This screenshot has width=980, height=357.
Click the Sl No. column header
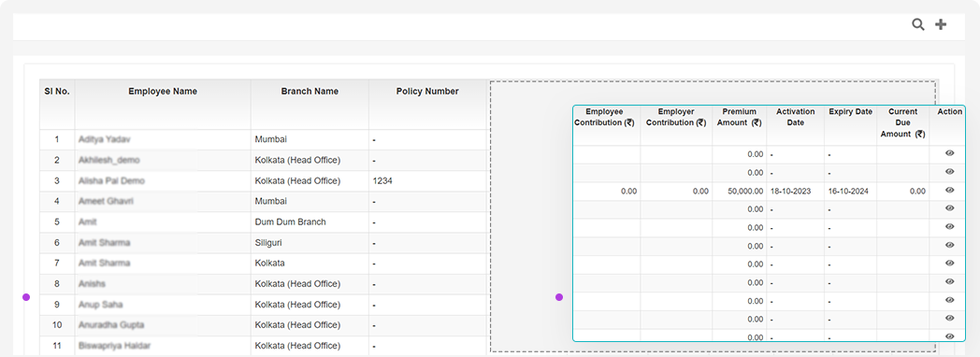(x=57, y=92)
